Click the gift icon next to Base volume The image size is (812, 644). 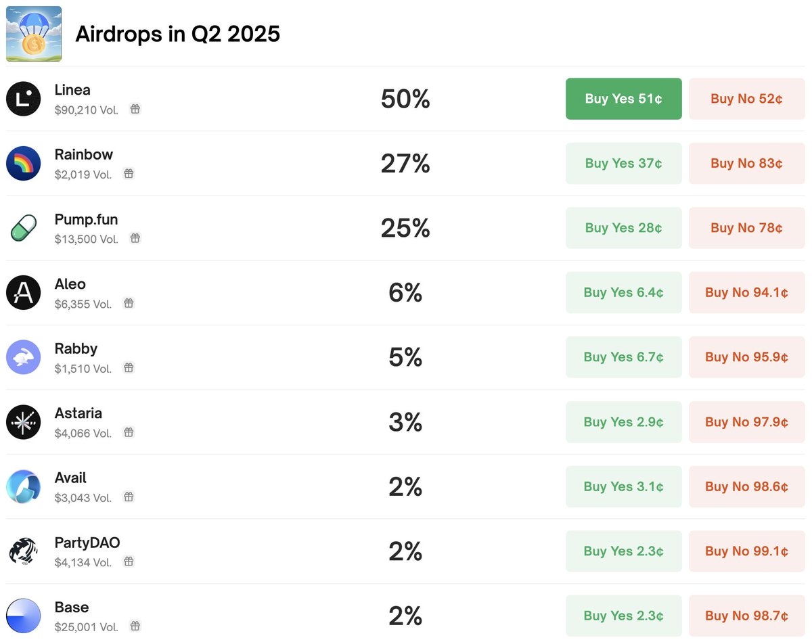pyautogui.click(x=135, y=626)
